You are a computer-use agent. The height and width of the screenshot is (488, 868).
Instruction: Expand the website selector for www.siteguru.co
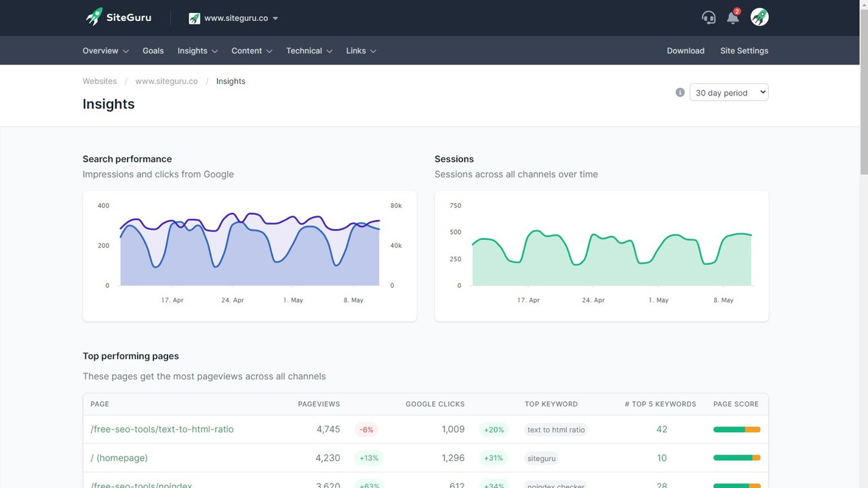click(x=275, y=18)
